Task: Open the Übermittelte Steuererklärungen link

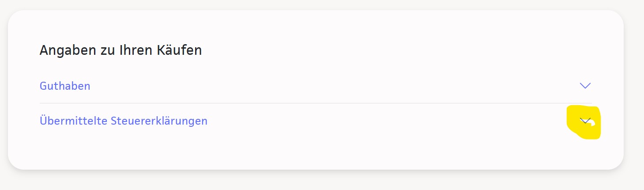Action: coord(124,121)
